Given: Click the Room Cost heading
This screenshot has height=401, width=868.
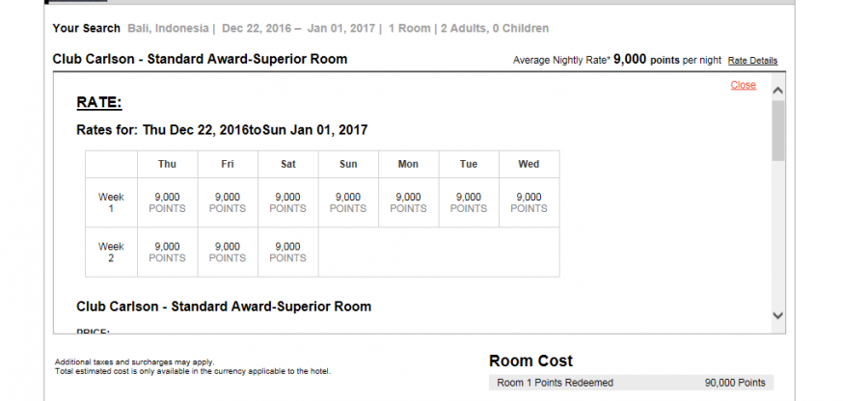Looking at the screenshot, I should [x=530, y=361].
